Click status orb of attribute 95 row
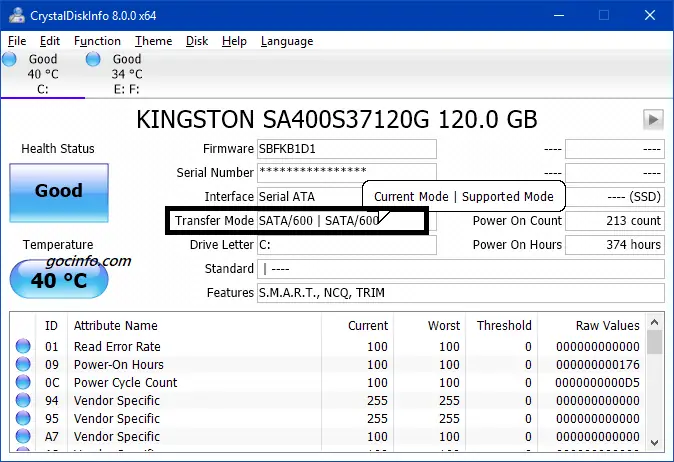Viewport: 674px width, 462px height. click(23, 419)
